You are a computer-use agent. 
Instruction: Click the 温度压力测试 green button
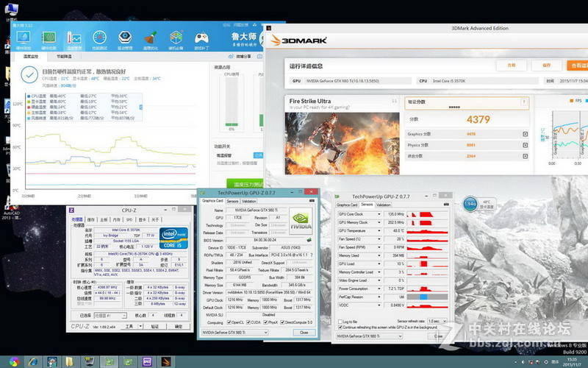coord(245,183)
